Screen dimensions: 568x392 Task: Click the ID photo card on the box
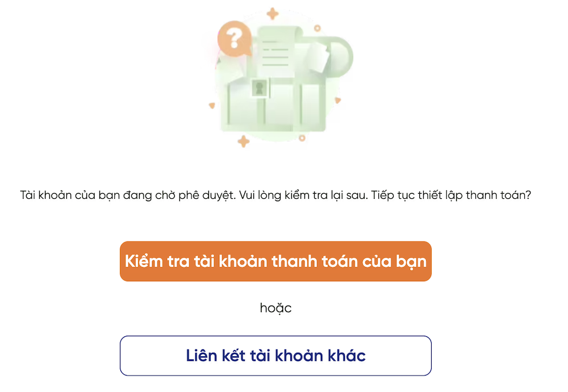[260, 88]
